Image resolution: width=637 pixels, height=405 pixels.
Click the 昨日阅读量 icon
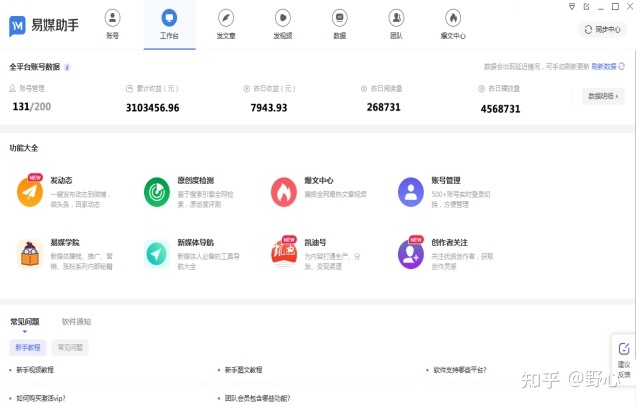tap(364, 89)
